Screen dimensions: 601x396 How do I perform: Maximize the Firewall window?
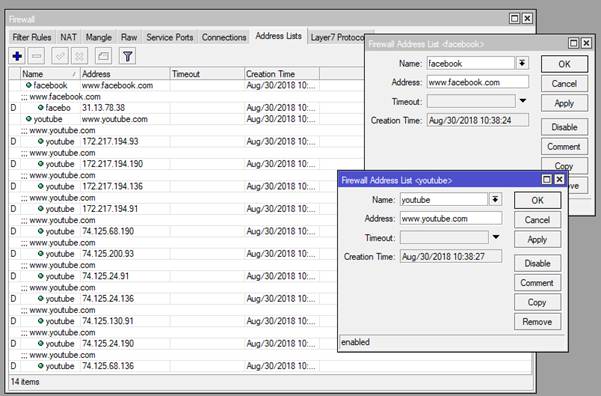[x=514, y=18]
